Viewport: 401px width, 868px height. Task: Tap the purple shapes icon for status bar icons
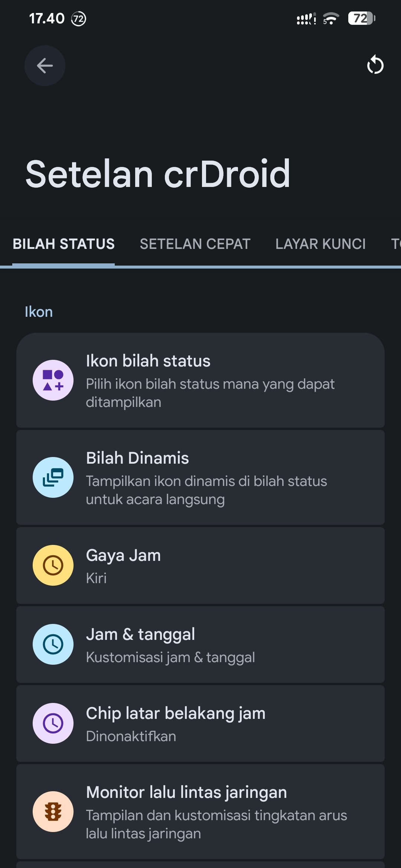(x=53, y=380)
